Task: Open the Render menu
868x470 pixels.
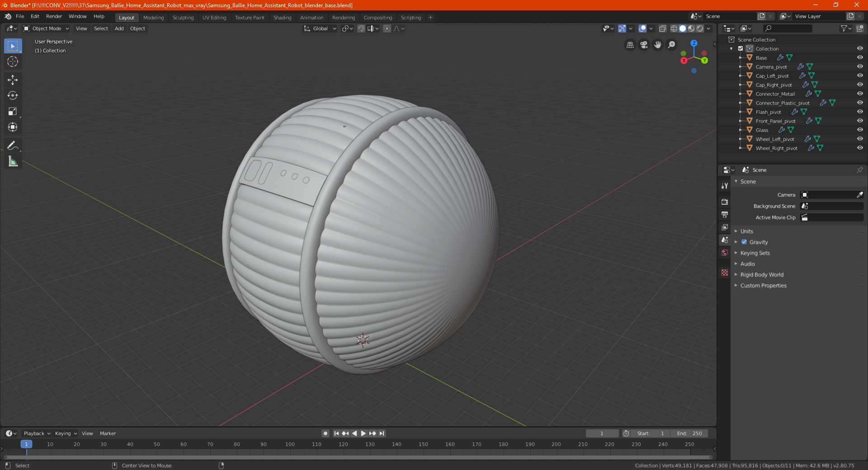Action: point(54,16)
